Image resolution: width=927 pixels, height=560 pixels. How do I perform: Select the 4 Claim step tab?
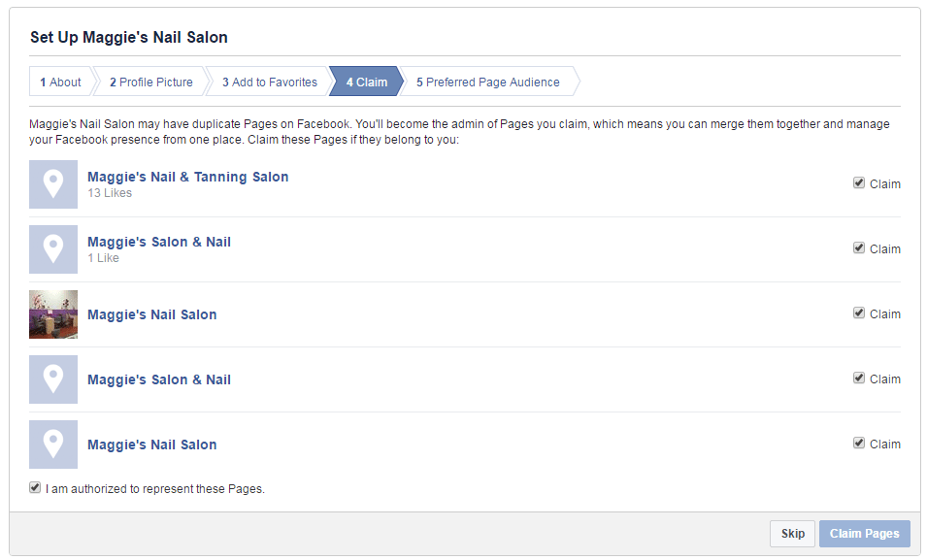tap(367, 82)
